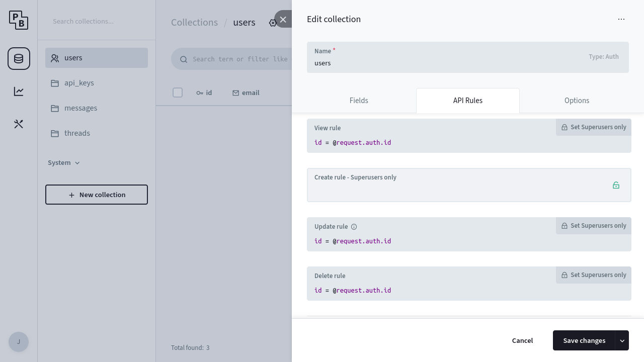This screenshot has width=644, height=362.
Task: Open the Collections sidebar icon
Action: click(x=19, y=58)
